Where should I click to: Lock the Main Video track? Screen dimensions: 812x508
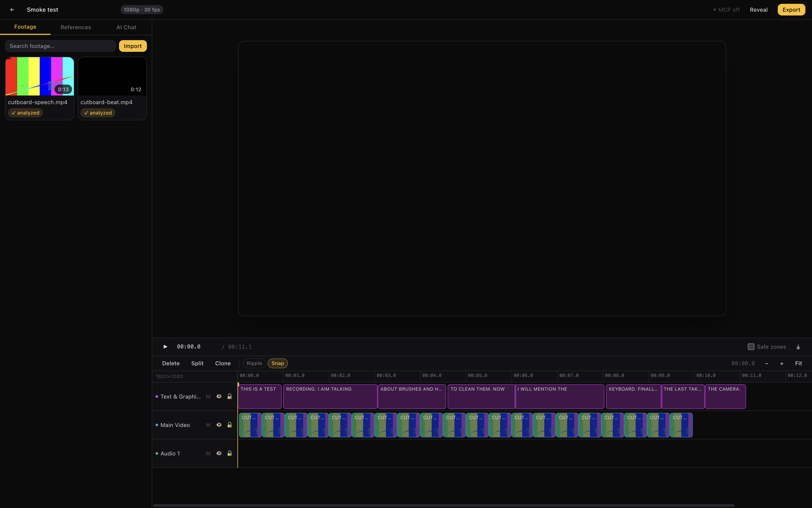tap(229, 425)
